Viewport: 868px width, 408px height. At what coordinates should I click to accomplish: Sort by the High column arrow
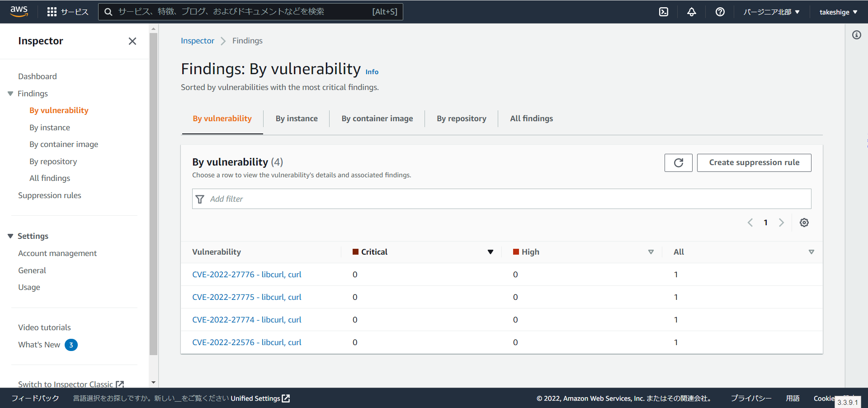651,252
